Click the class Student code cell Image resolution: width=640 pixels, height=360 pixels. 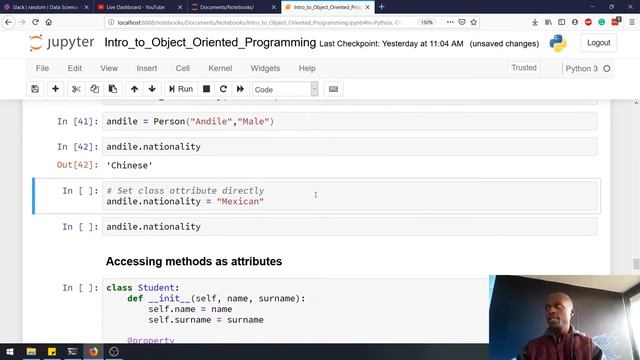(296, 311)
